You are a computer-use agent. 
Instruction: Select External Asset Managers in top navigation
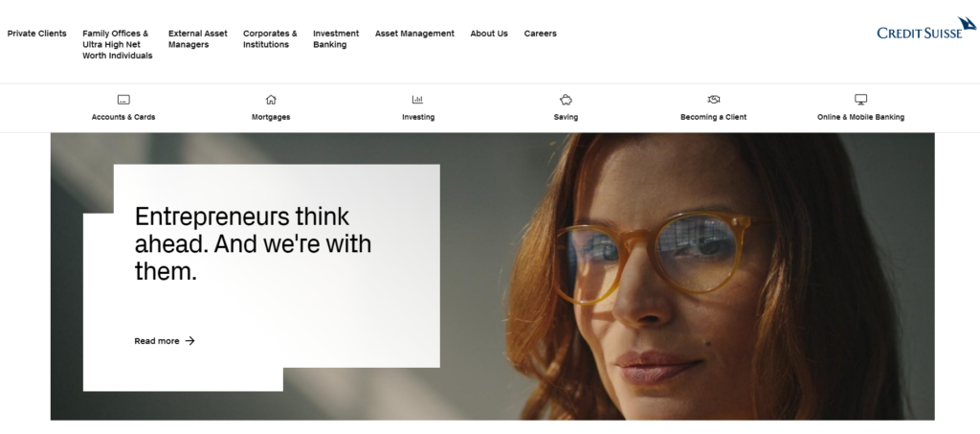tap(197, 39)
